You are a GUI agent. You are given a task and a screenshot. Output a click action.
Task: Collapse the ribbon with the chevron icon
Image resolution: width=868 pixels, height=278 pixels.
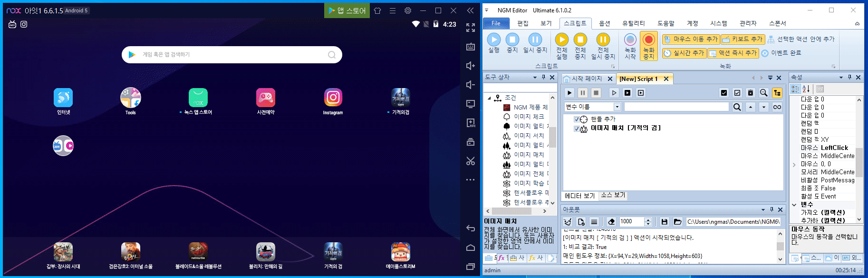tap(857, 24)
